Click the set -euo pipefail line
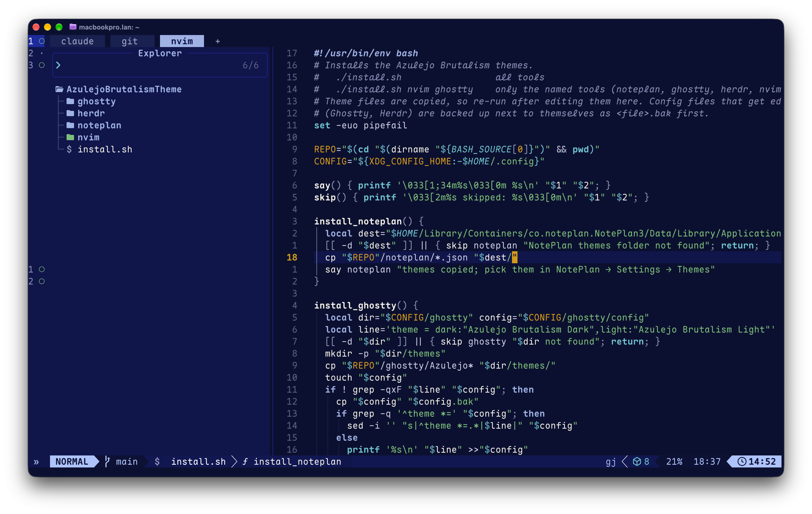 tap(360, 125)
